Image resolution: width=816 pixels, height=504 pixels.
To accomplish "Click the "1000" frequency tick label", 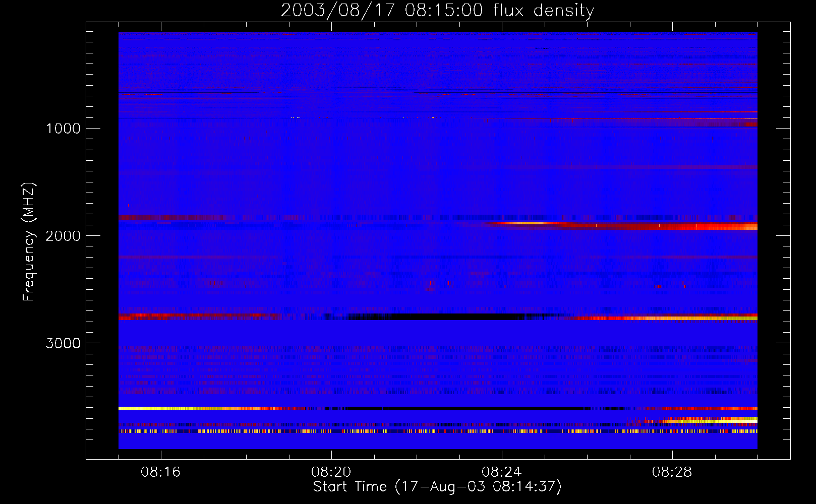I will pos(63,129).
